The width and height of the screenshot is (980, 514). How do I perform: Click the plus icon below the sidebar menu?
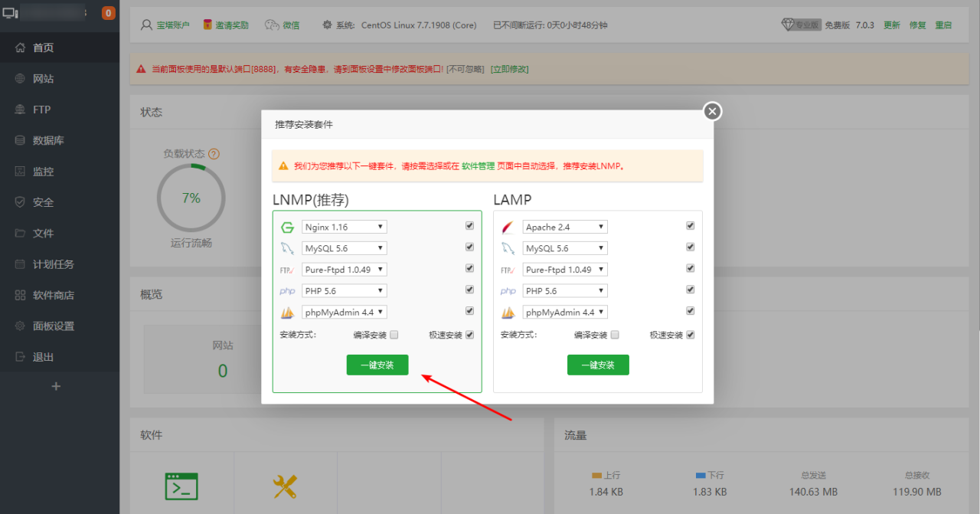(x=56, y=386)
